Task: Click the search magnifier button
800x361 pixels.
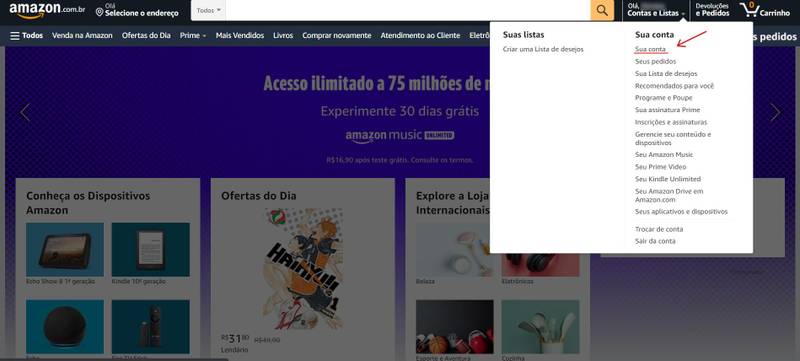Action: coord(602,10)
